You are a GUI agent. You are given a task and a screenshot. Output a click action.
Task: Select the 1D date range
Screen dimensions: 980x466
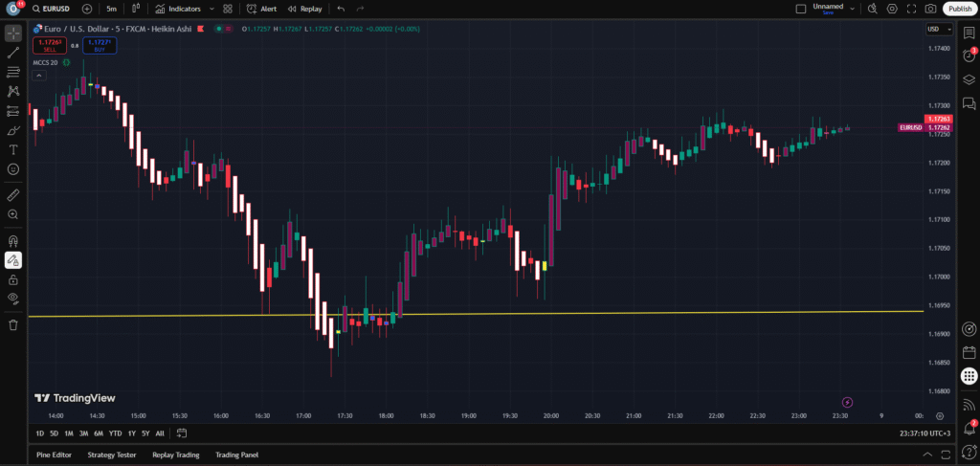pyautogui.click(x=40, y=433)
